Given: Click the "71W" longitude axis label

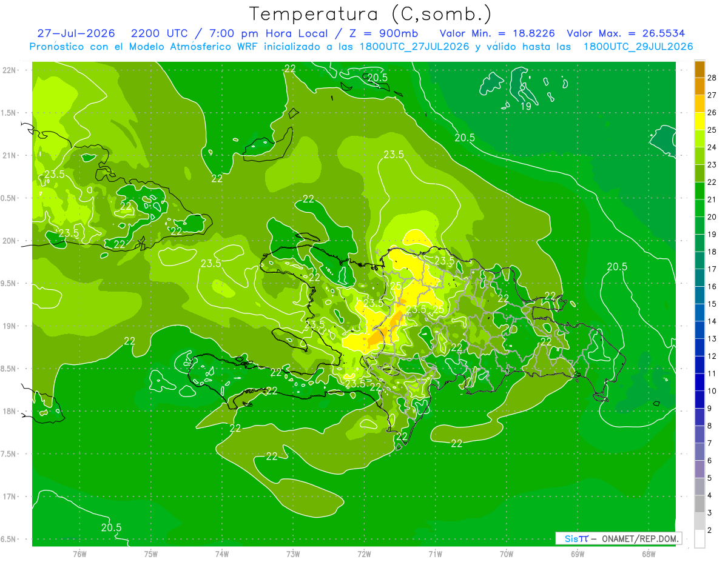Looking at the screenshot, I should pos(435,554).
